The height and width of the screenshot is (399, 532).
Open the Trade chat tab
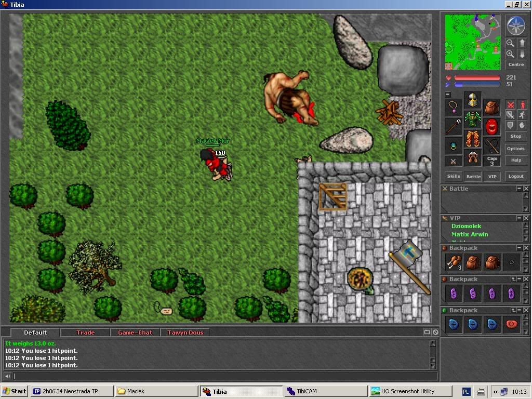86,332
